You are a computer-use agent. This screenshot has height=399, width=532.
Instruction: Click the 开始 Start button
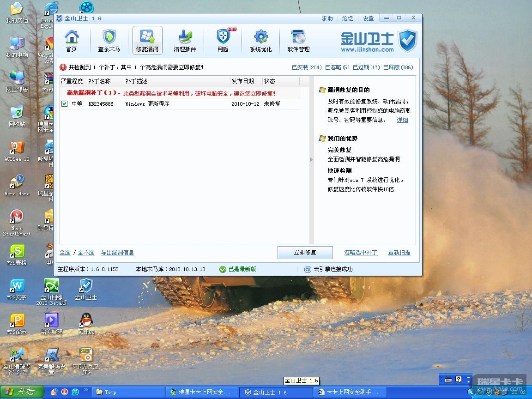click(22, 392)
